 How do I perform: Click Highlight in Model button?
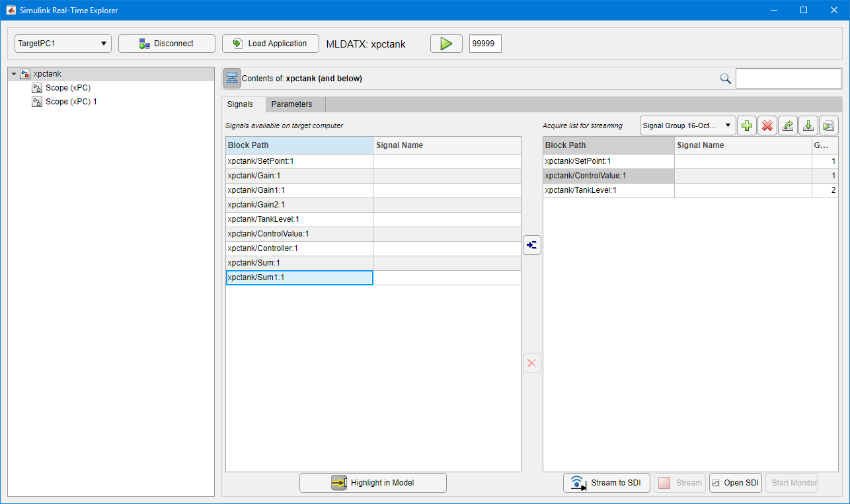[x=373, y=483]
